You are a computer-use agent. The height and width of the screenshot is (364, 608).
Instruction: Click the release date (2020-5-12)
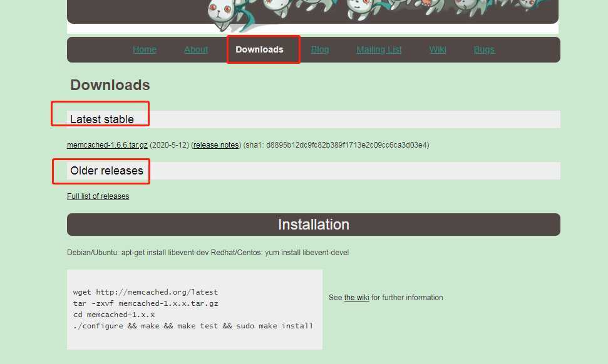coord(170,145)
